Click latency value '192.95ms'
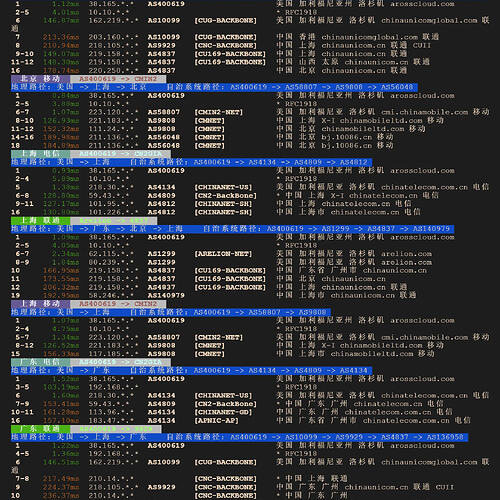Viewport: 500px width, 500px height. 61,295
